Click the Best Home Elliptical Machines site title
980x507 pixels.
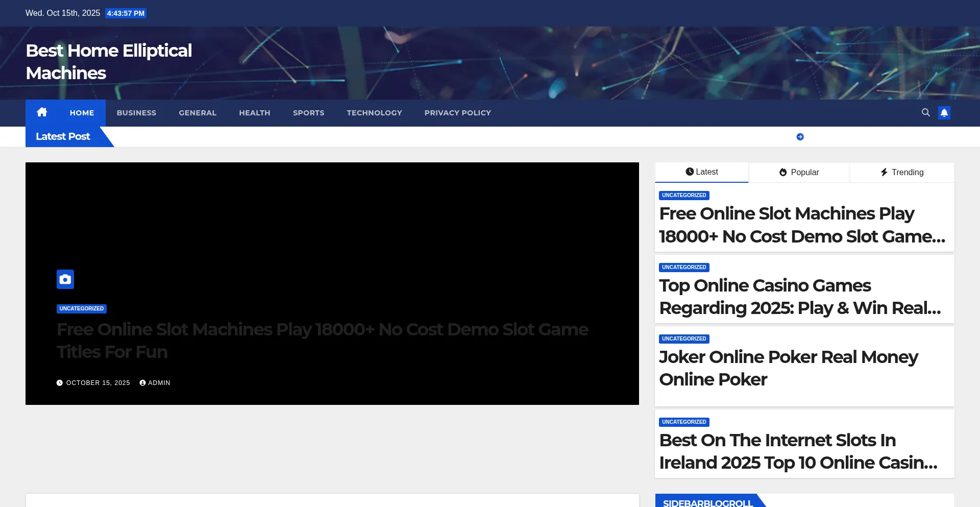(109, 62)
